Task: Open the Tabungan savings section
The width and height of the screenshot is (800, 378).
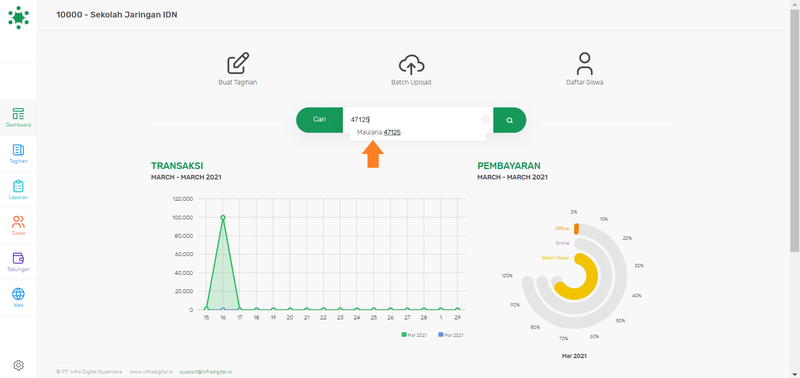Action: point(18,262)
